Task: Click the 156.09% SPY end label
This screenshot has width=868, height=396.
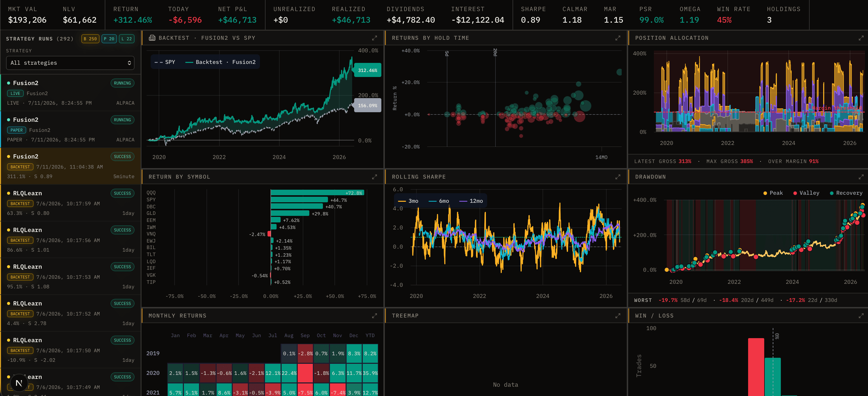Action: click(368, 106)
